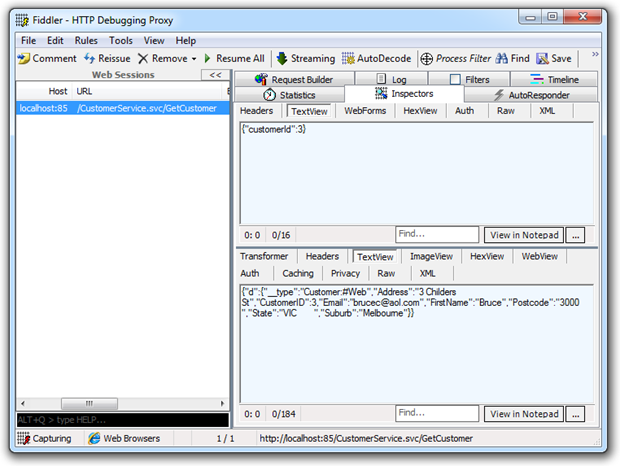Click request View in Notepad button

[x=524, y=235]
